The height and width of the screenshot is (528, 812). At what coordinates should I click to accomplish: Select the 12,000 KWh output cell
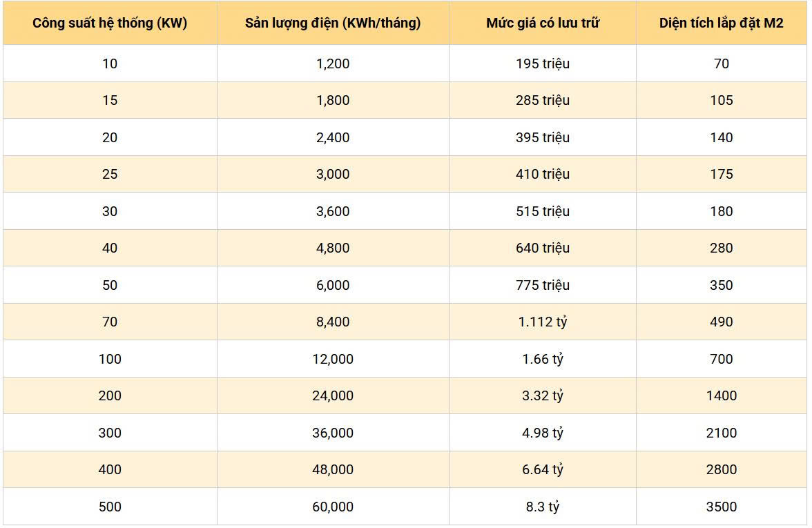333,359
